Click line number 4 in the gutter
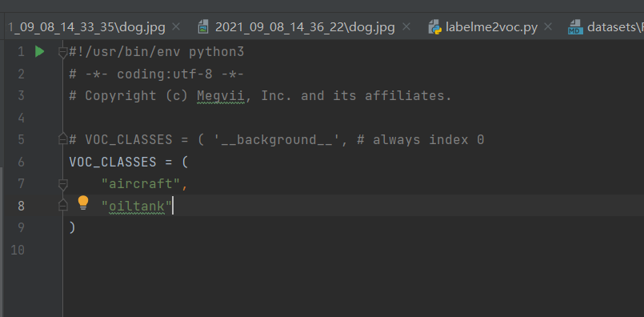This screenshot has width=644, height=317. [x=21, y=118]
